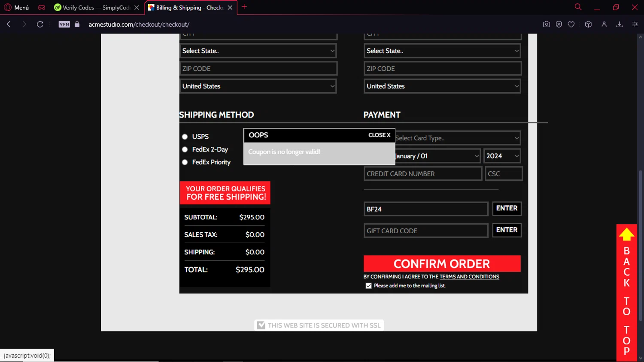The height and width of the screenshot is (362, 644).
Task: Click the 'Coupon is no longer valid!' message
Action: click(x=284, y=152)
